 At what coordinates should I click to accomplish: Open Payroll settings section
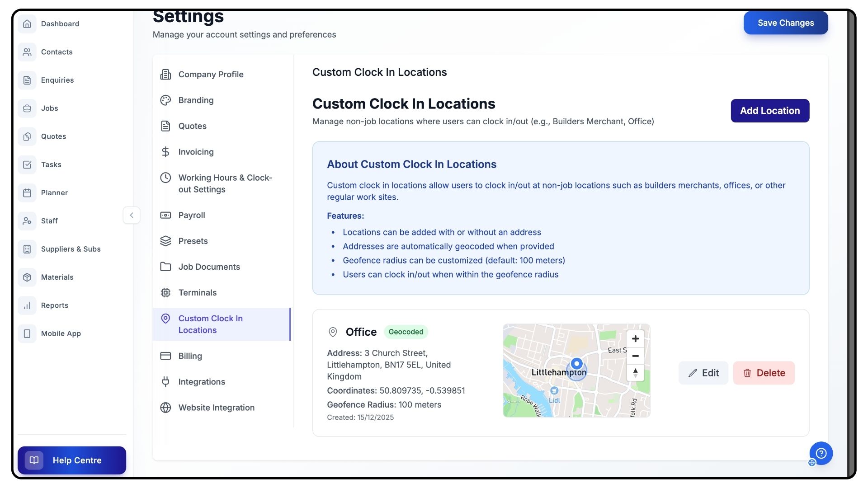point(192,216)
